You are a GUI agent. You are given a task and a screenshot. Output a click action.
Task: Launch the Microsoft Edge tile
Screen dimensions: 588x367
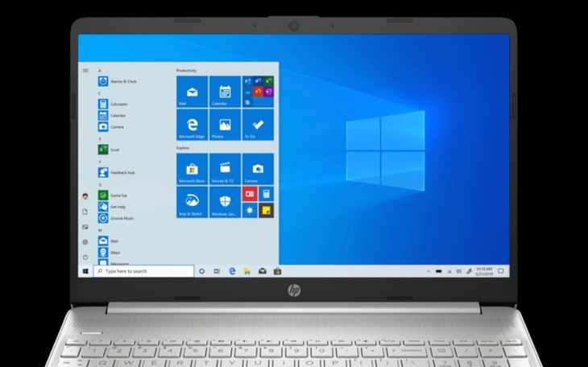click(x=192, y=125)
